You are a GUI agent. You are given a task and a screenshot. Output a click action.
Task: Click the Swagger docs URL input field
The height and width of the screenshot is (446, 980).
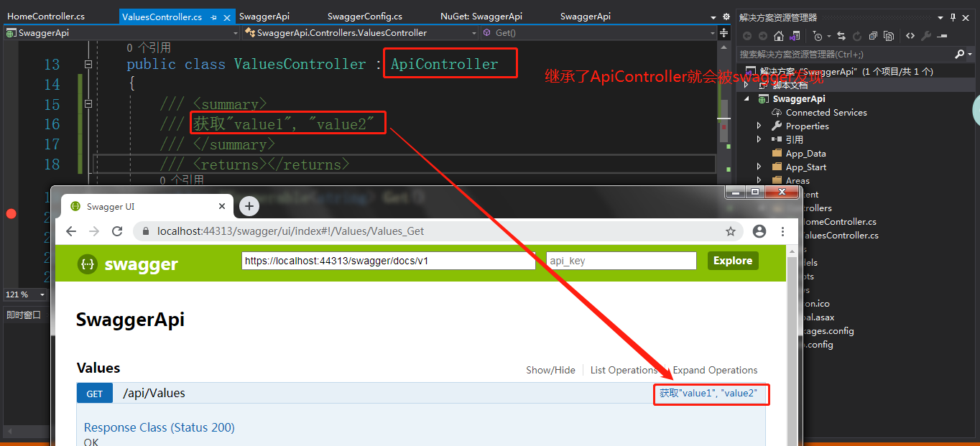coord(389,261)
